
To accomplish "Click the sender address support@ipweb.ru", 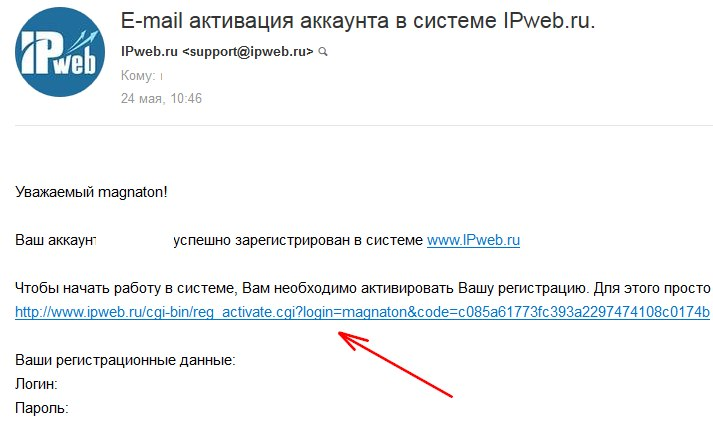I will [248, 52].
